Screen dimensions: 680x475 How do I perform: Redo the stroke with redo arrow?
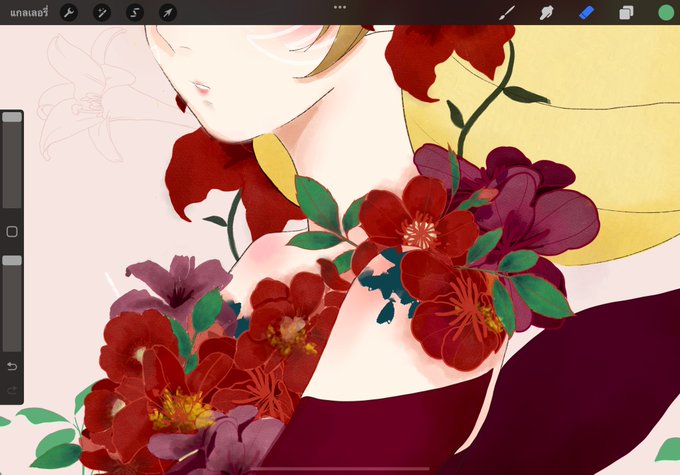pyautogui.click(x=12, y=390)
